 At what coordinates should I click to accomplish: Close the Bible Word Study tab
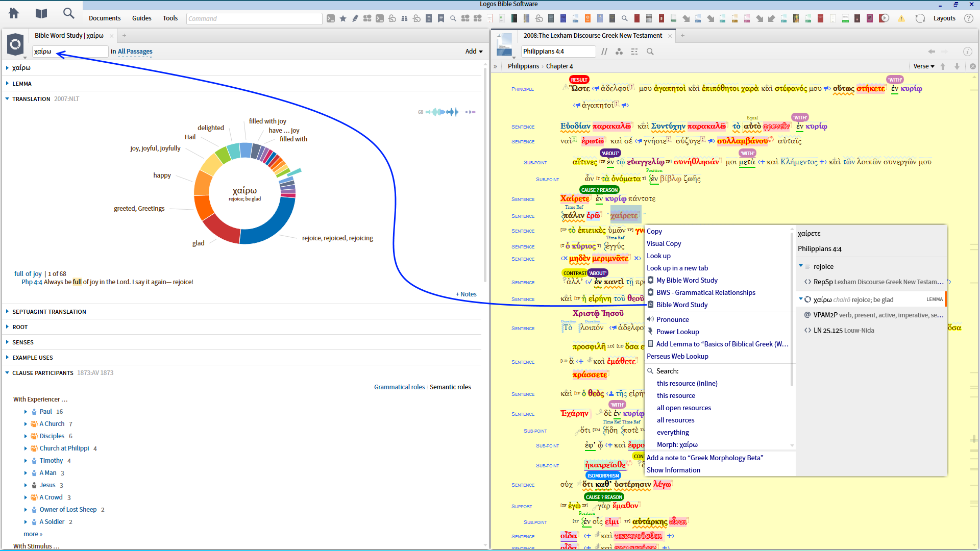pos(111,36)
